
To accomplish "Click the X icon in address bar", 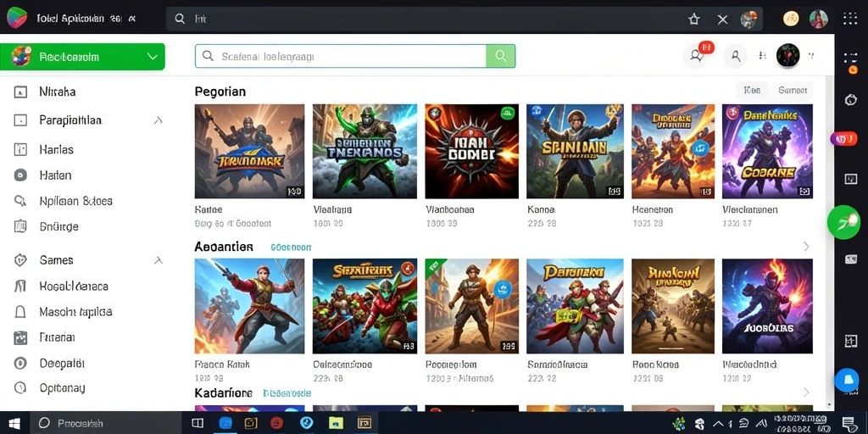I will coord(722,19).
